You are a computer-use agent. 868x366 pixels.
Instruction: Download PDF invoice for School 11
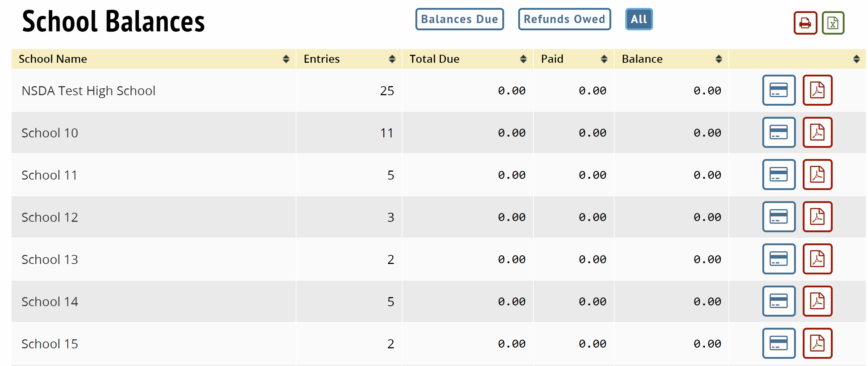coord(817,175)
